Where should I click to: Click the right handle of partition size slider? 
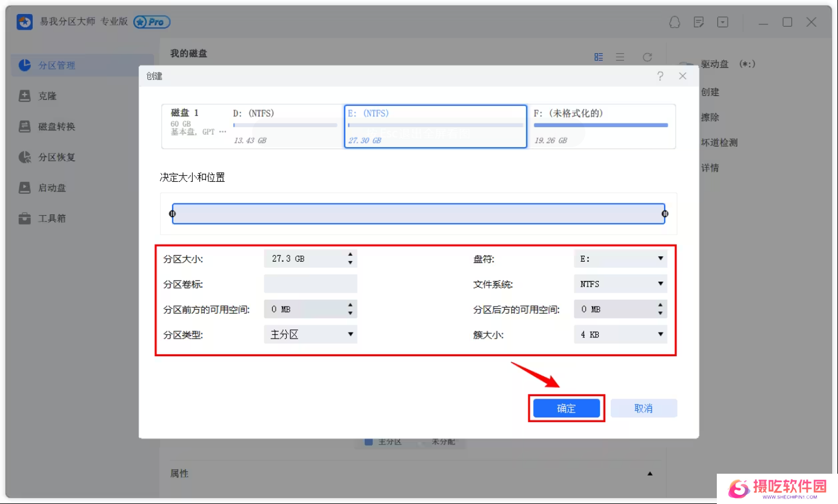click(665, 214)
